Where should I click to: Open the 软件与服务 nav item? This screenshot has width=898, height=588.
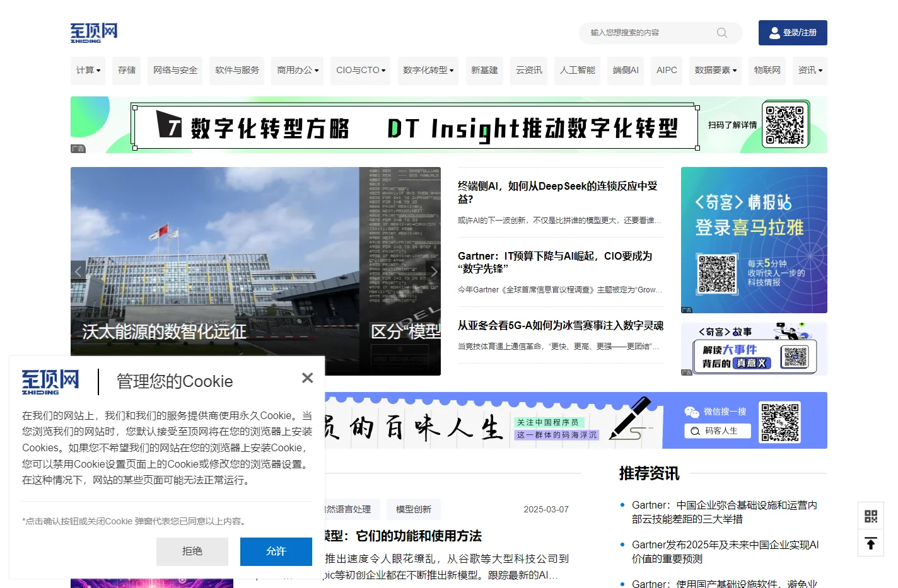pyautogui.click(x=237, y=71)
